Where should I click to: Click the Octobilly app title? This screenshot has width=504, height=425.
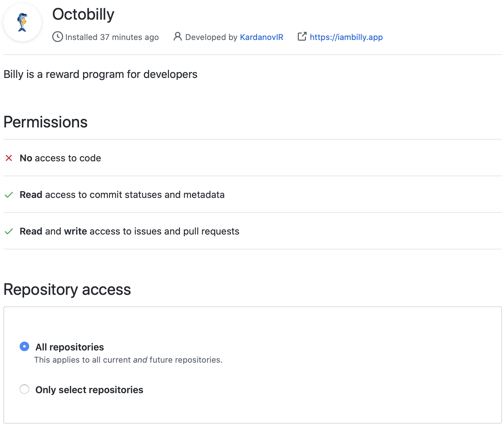click(83, 14)
